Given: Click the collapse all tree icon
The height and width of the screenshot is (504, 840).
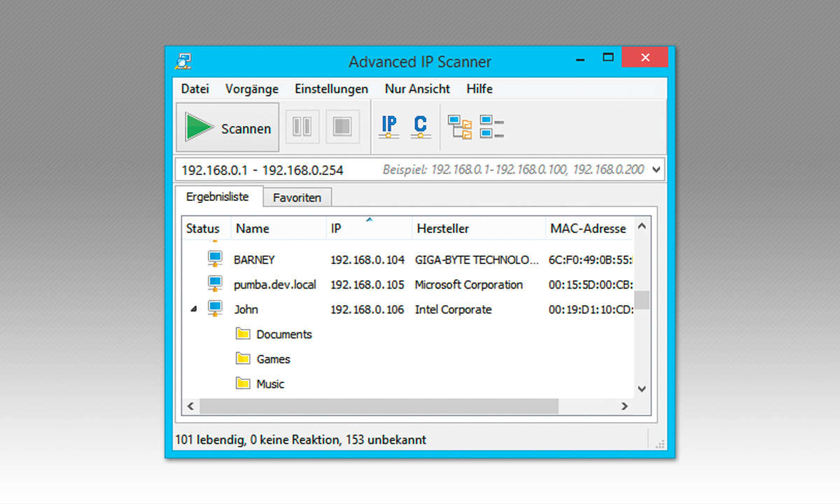Looking at the screenshot, I should 492,127.
